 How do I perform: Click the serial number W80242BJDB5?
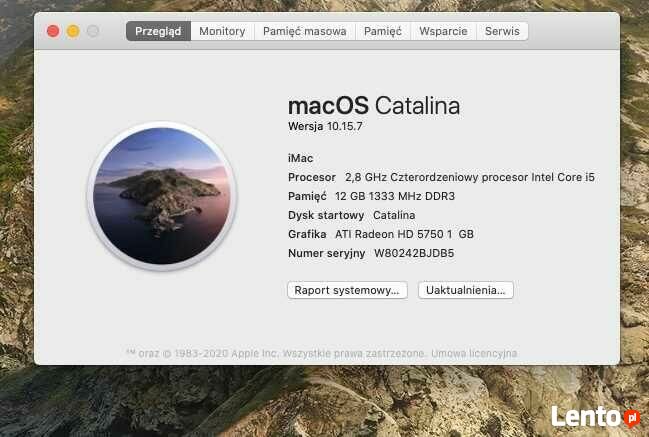(414, 253)
